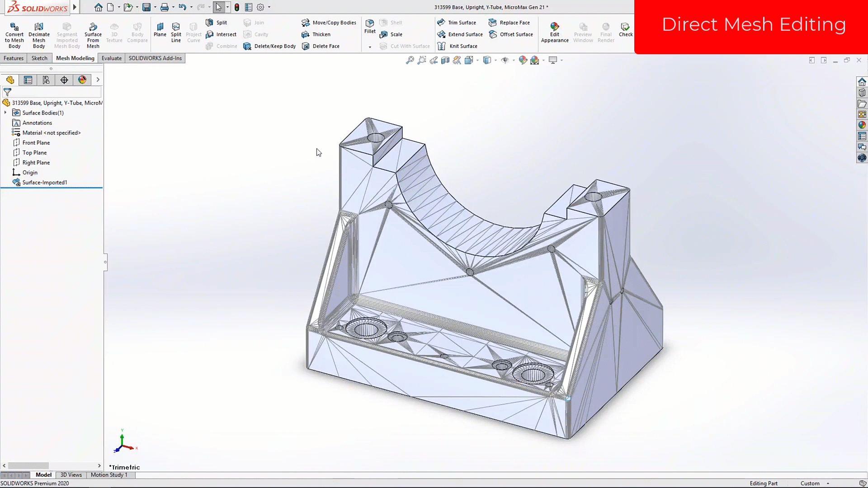Click the Save icon
The image size is (868, 488).
pyautogui.click(x=146, y=7)
